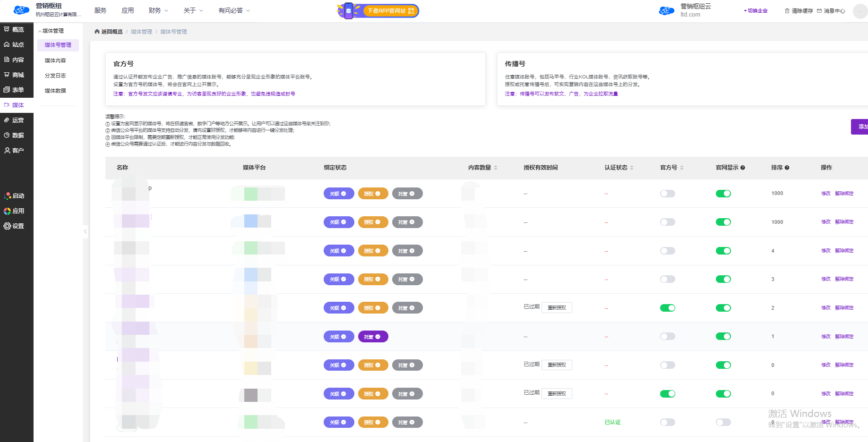Click the 官网显示 help question icon
Screen dimensions: 868x442
click(x=743, y=168)
